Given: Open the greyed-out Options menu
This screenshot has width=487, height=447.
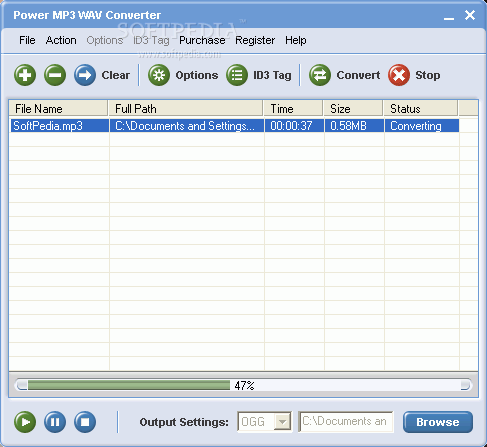Looking at the screenshot, I should 105,40.
